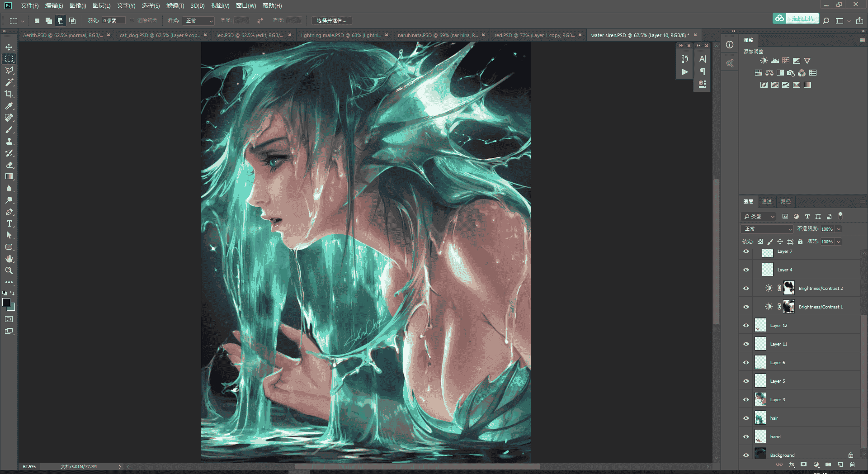Select the Hand tool
The width and height of the screenshot is (868, 474).
9,259
